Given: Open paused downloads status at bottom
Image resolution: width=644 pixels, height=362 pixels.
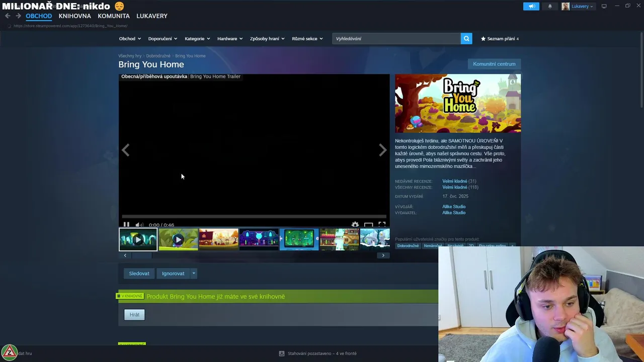Looking at the screenshot, I should pyautogui.click(x=317, y=353).
